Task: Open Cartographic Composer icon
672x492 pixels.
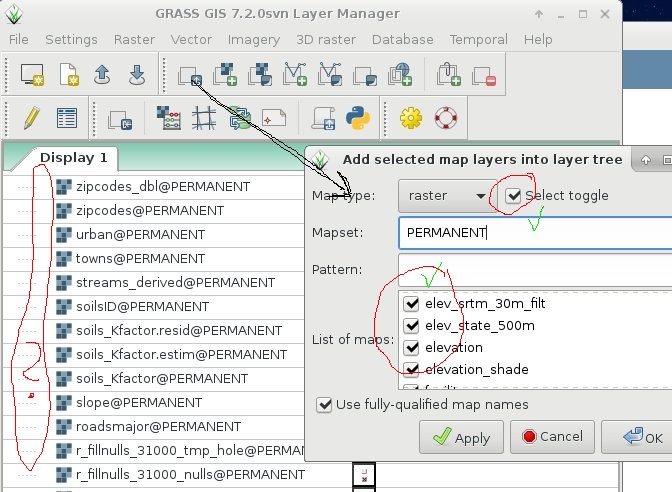Action: (x=274, y=118)
